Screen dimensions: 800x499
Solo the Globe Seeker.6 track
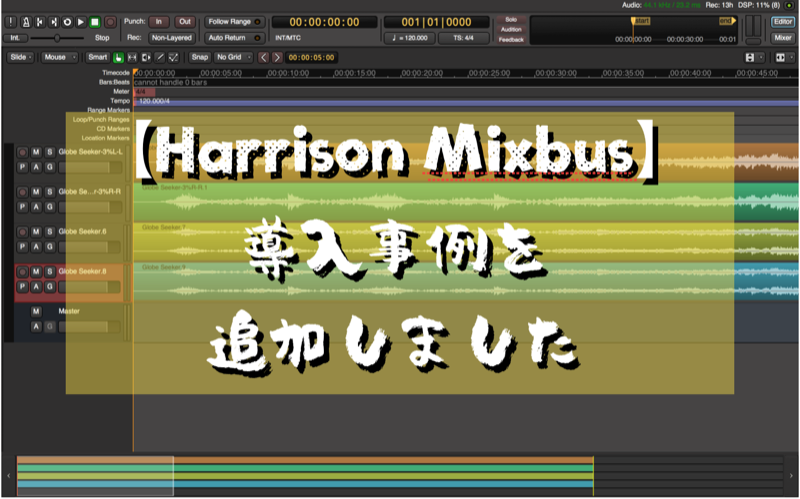point(49,232)
